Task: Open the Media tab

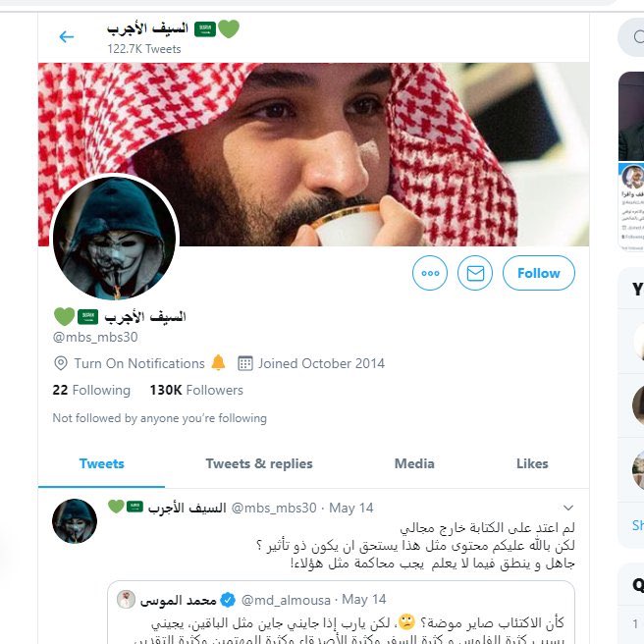Action: (414, 463)
